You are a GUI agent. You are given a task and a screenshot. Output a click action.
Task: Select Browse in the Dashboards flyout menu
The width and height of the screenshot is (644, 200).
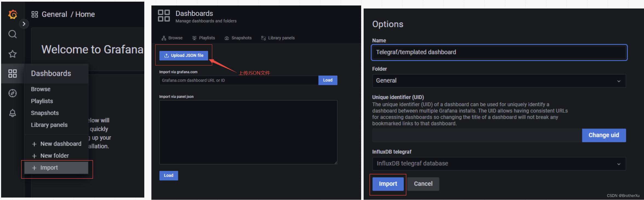[x=41, y=89]
